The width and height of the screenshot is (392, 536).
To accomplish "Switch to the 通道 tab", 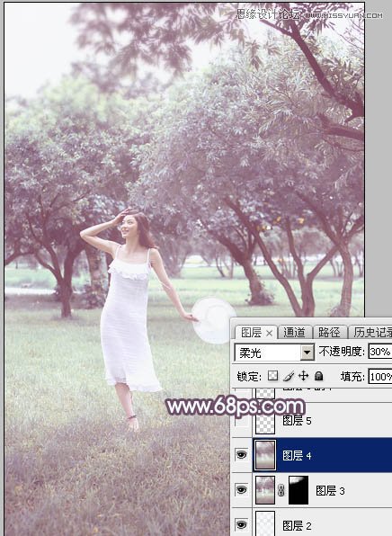I will 294,332.
